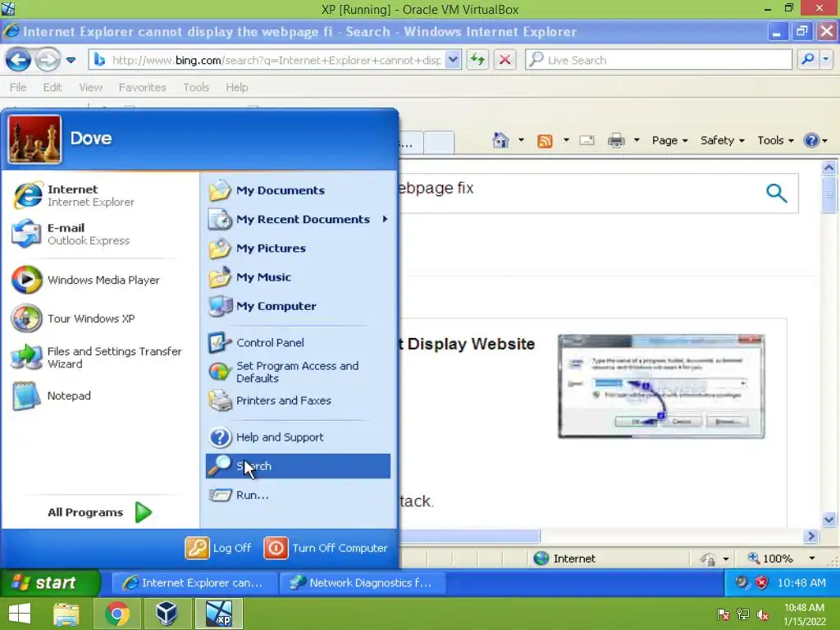Click the XP start button
This screenshot has width=840, height=630.
(50, 583)
